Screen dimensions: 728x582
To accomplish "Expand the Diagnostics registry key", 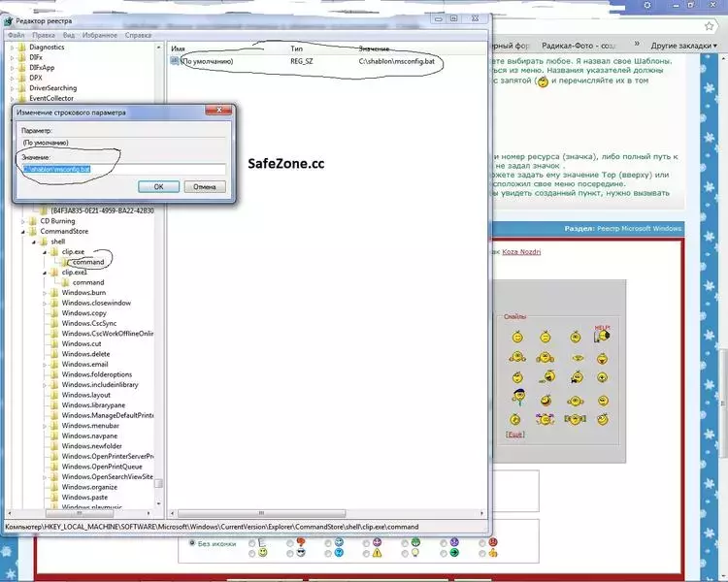I will (12, 47).
